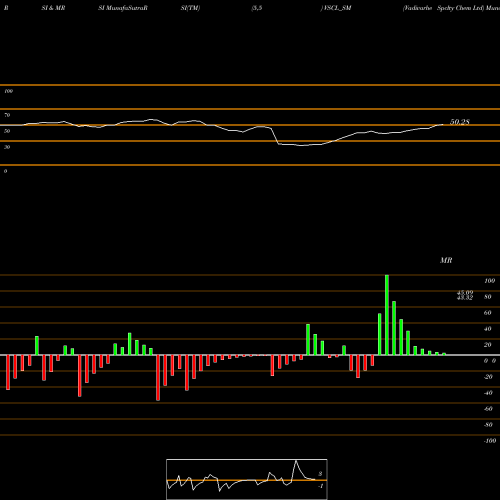Viewport: 500px width, 500px height.
Task: Click the '-1' label in mini chart
Action: 321,486
